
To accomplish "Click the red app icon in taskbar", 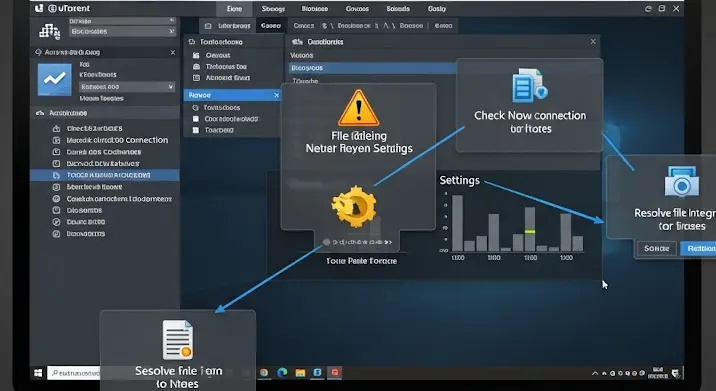I will pyautogui.click(x=335, y=372).
